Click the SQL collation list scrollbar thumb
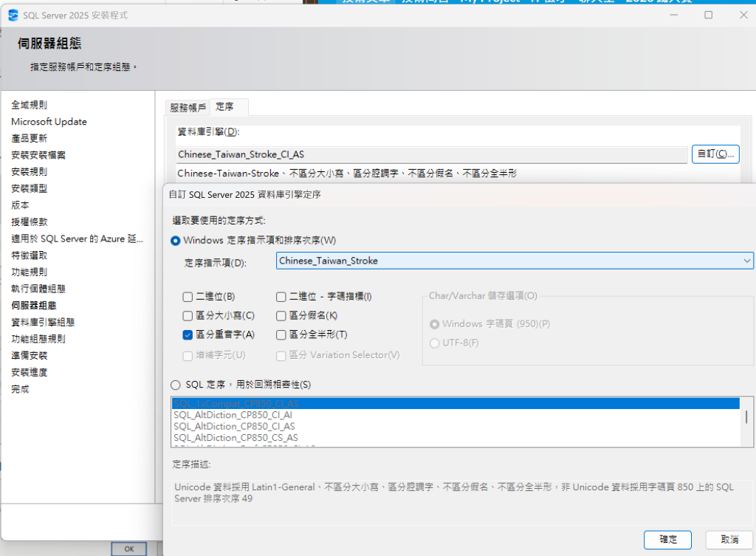Image resolution: width=756 pixels, height=556 pixels. click(746, 416)
